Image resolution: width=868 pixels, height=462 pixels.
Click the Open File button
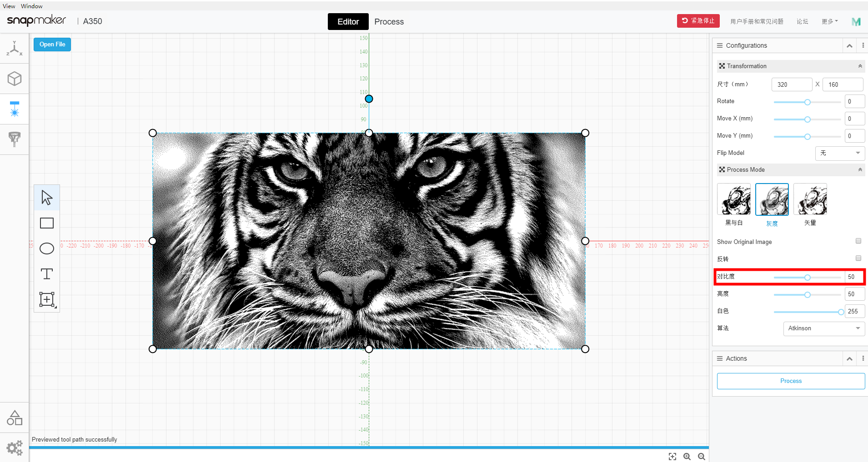point(52,45)
